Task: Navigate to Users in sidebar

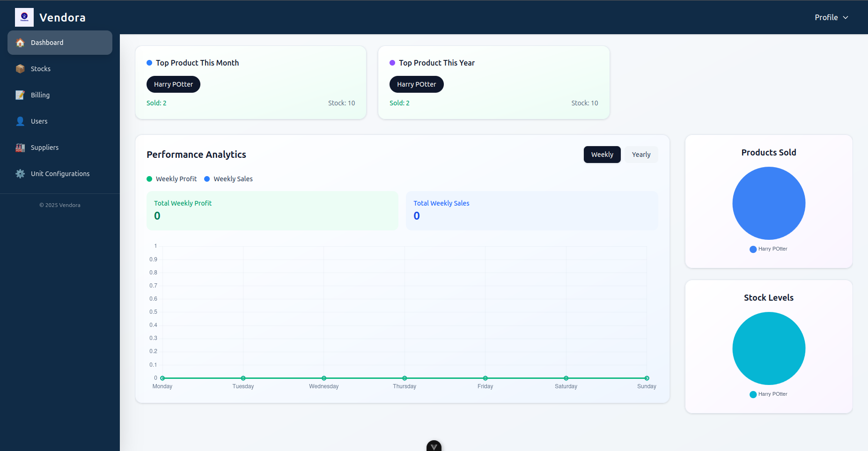Action: click(60, 121)
